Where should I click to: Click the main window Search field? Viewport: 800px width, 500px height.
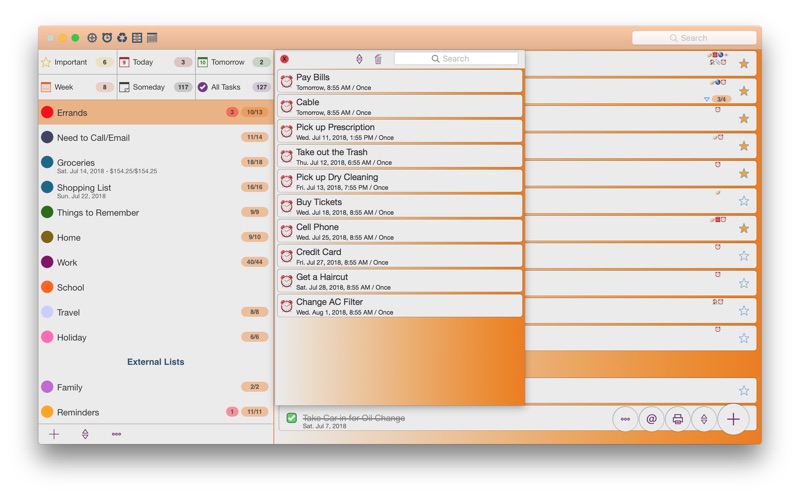694,38
